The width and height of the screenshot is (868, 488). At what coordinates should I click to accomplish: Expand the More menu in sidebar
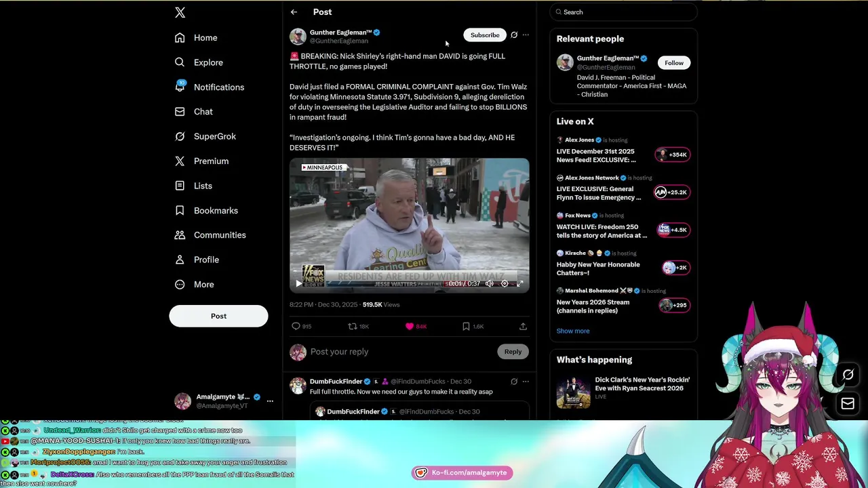(195, 285)
